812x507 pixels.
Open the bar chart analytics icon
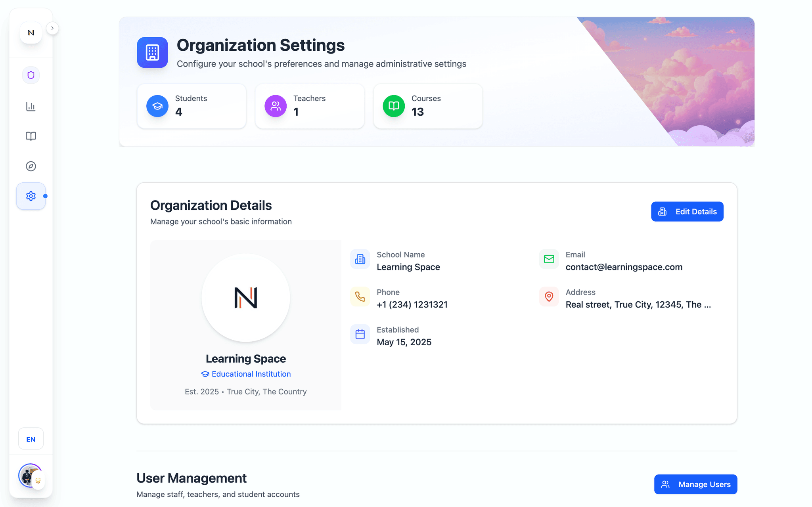[x=31, y=107]
